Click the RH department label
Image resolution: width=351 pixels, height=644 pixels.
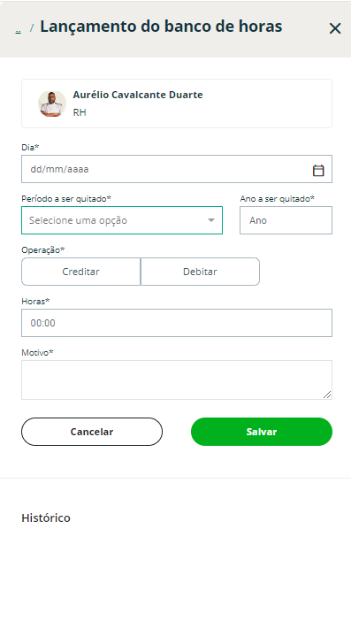pyautogui.click(x=80, y=112)
